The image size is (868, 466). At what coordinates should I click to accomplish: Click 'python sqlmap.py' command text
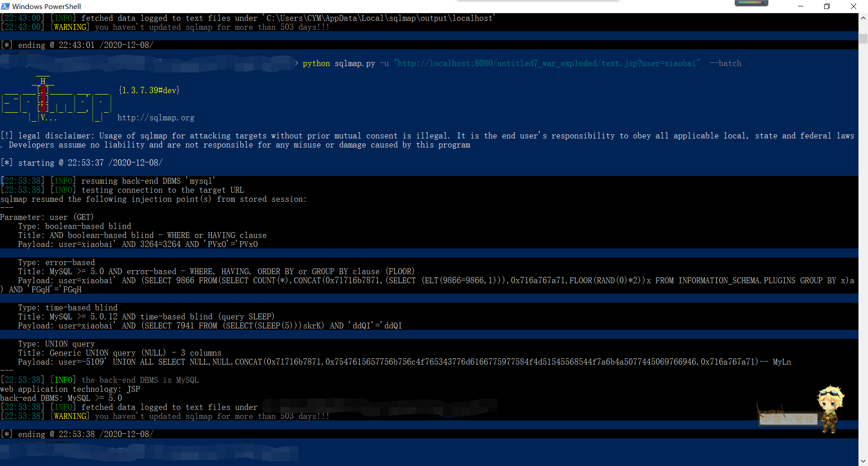click(x=339, y=63)
